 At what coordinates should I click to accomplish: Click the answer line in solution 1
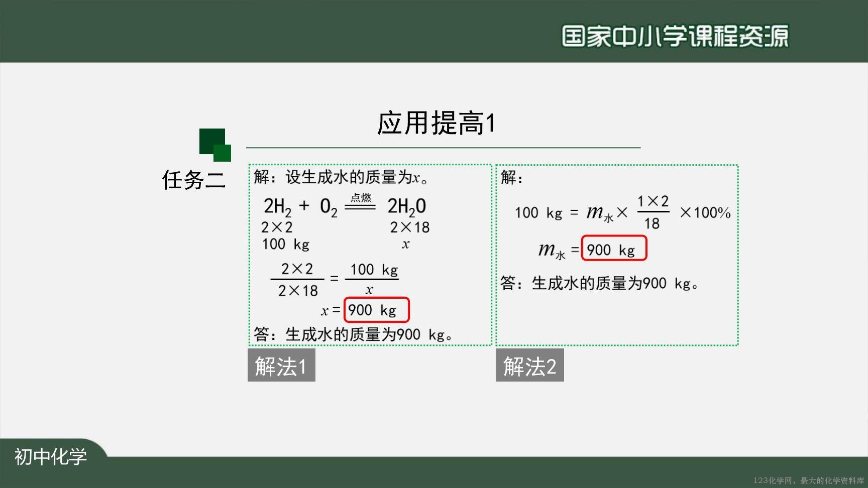coord(353,334)
